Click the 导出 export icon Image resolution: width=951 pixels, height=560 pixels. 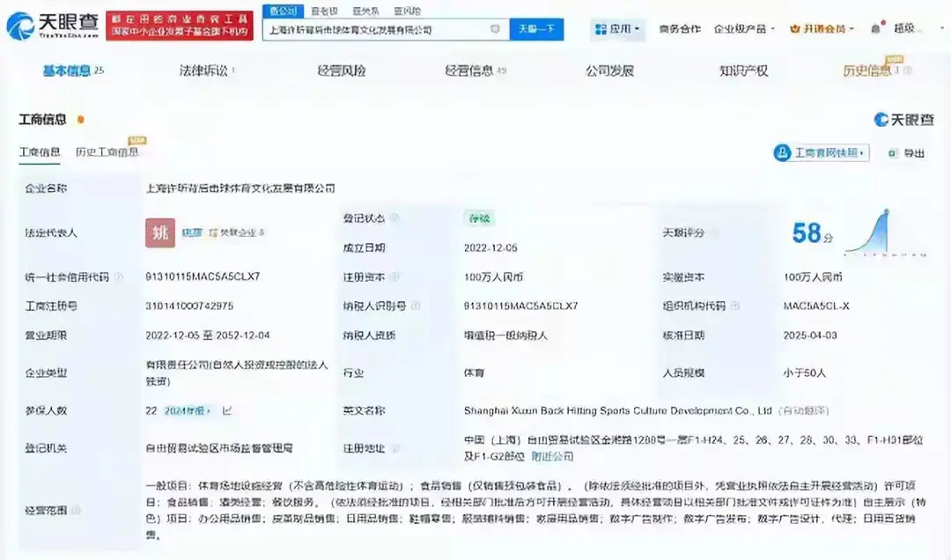pyautogui.click(x=892, y=152)
